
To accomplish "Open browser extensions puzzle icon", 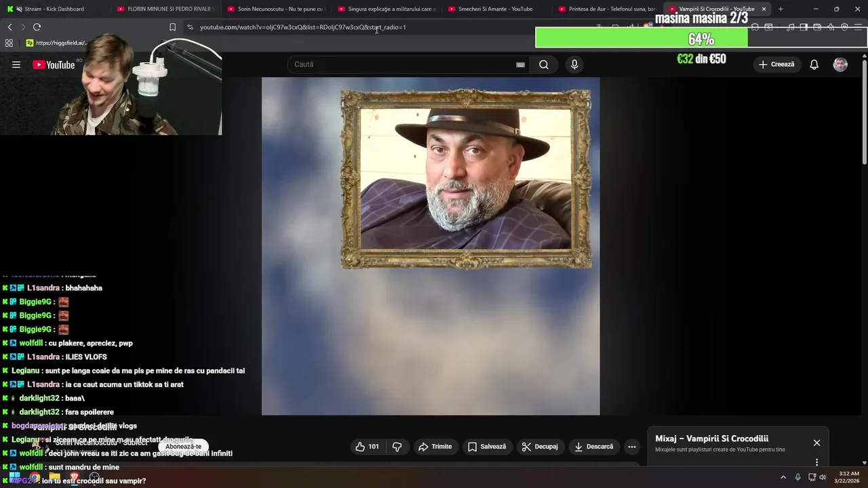I will point(755,27).
